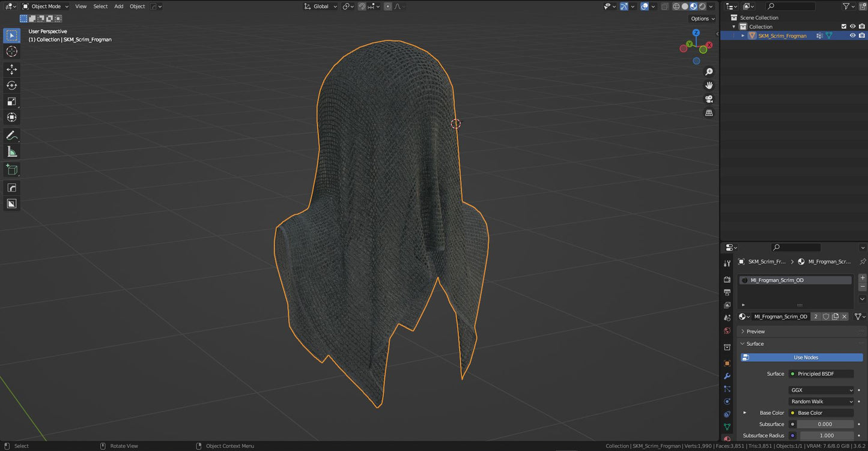Open the Object Mode dropdown
The width and height of the screenshot is (868, 451).
tap(46, 7)
